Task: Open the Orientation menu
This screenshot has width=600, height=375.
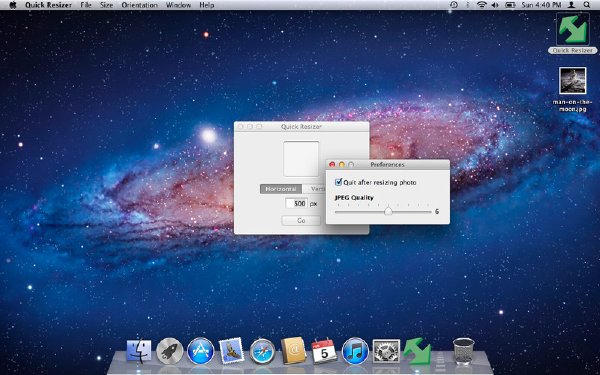Action: click(x=139, y=5)
